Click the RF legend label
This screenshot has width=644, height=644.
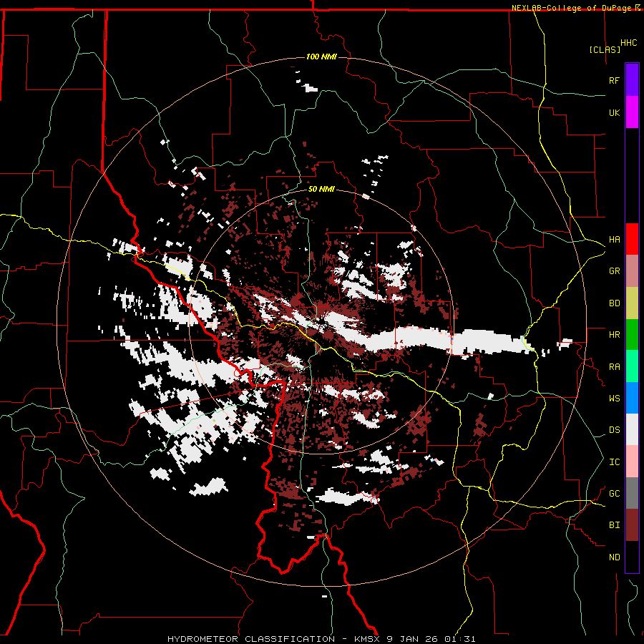pyautogui.click(x=614, y=80)
